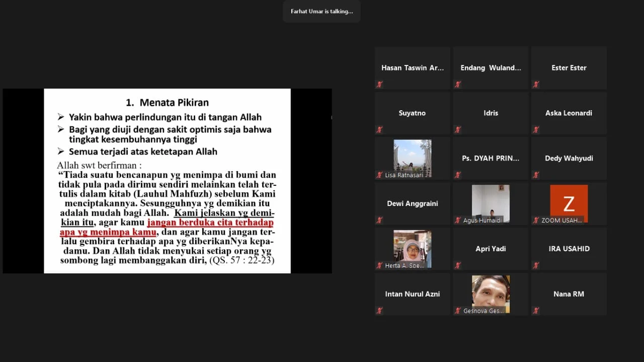Click the name Intan Nurul Azni
Viewport: 644px width, 362px height.
coord(413,294)
